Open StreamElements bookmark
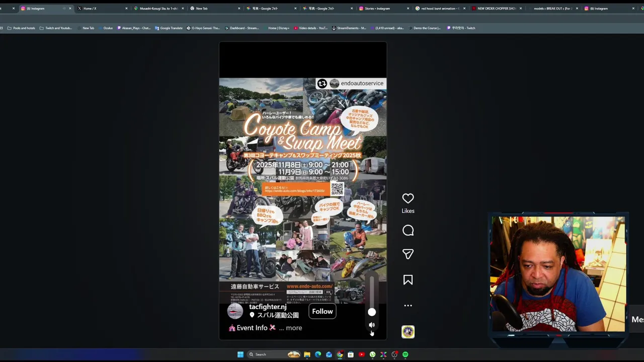Screen dimensions: 644x362 coord(349,28)
